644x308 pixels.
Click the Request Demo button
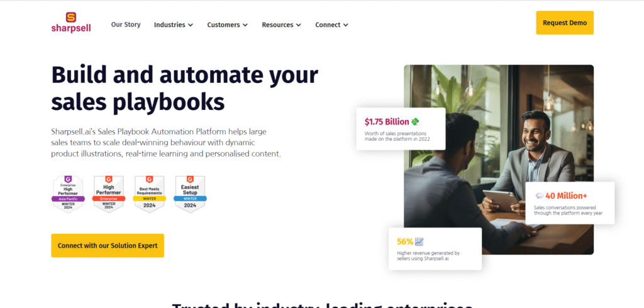[x=565, y=23]
